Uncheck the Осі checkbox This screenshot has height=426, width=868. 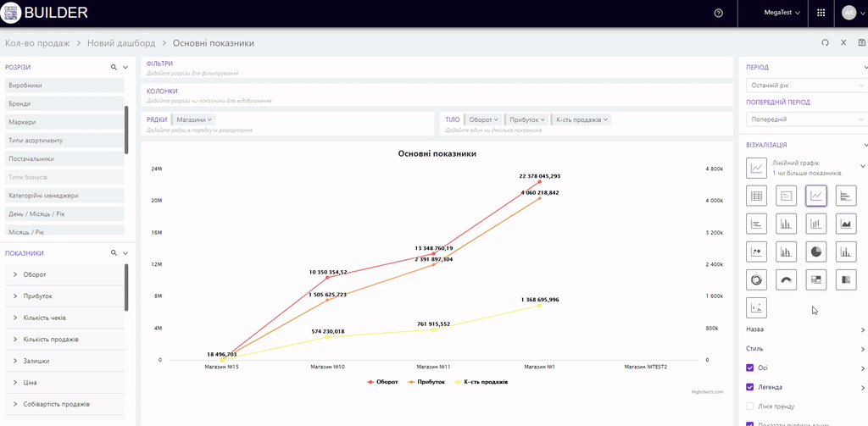pyautogui.click(x=750, y=368)
